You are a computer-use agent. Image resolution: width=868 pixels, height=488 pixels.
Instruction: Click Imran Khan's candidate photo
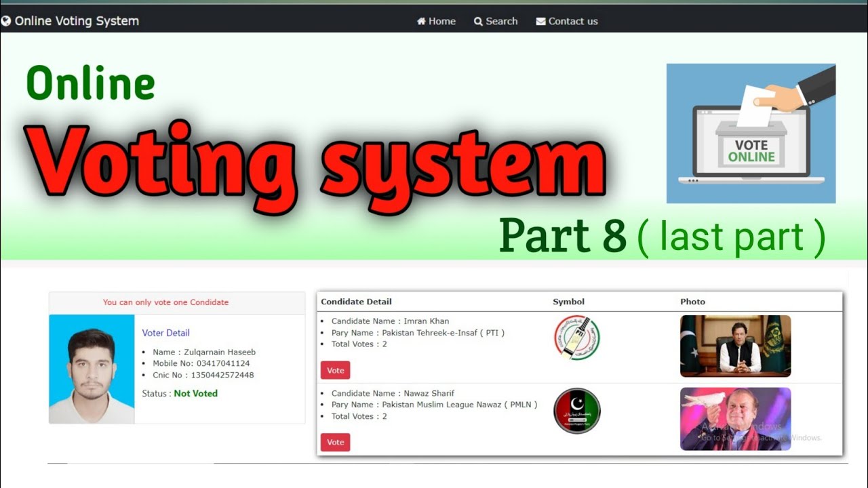tap(736, 346)
